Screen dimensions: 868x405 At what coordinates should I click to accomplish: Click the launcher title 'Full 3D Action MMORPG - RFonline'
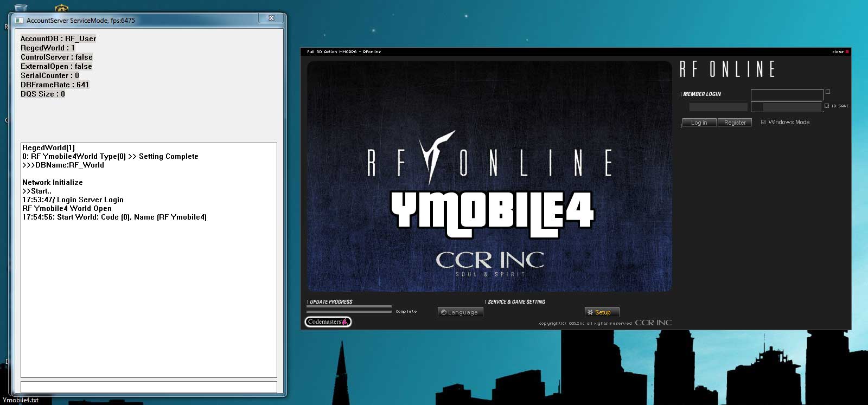point(344,52)
